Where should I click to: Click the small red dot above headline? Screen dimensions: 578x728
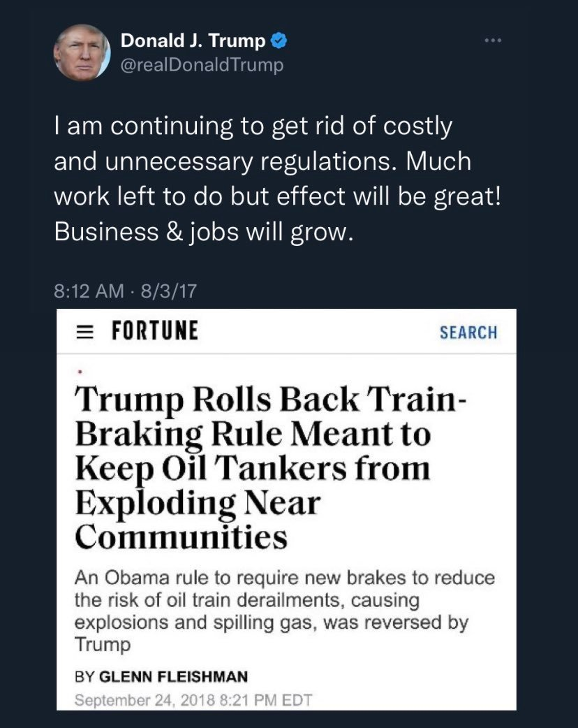click(x=80, y=372)
